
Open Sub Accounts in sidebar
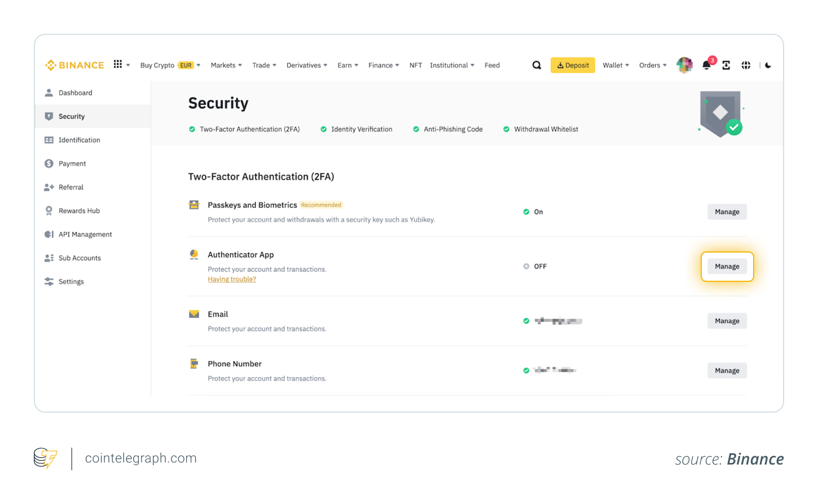pyautogui.click(x=93, y=258)
